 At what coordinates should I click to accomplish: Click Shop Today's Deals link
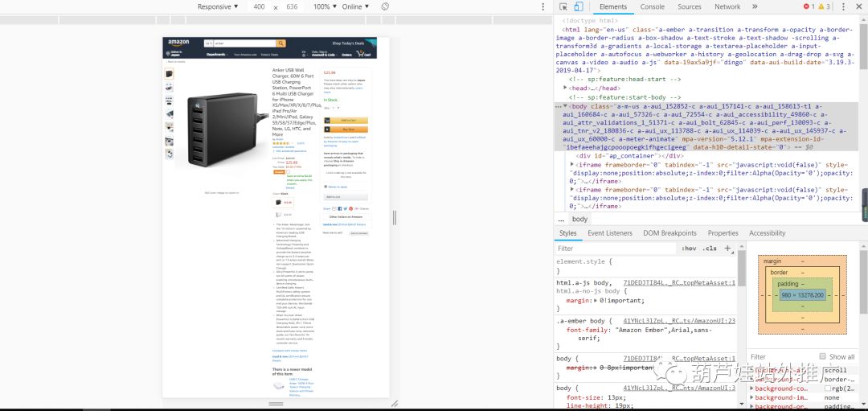click(348, 43)
